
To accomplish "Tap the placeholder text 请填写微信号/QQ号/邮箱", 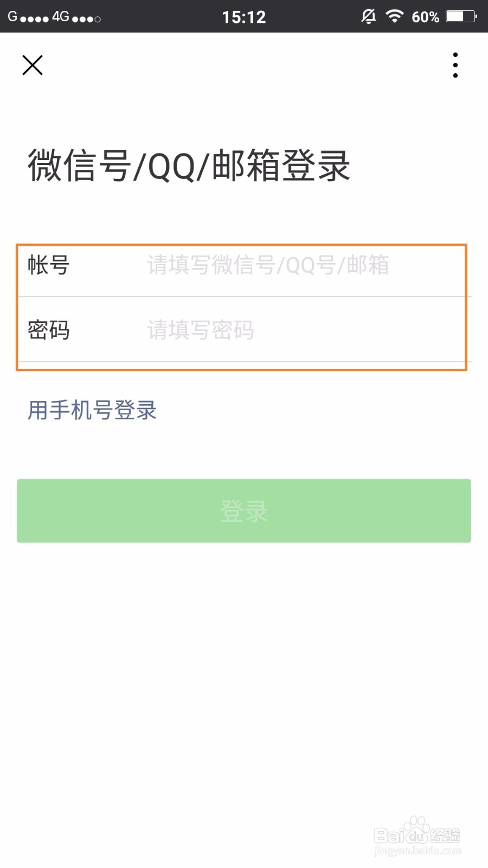I will click(268, 267).
